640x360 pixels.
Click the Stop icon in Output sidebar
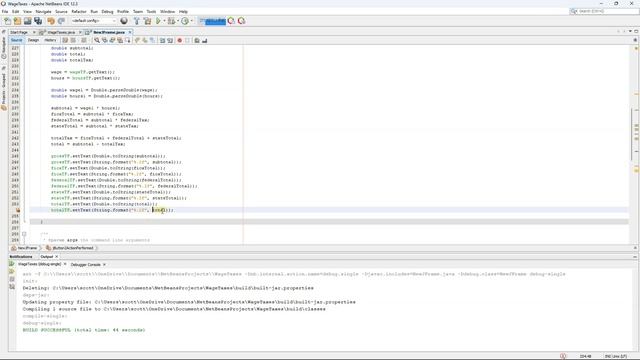[x=11, y=279]
